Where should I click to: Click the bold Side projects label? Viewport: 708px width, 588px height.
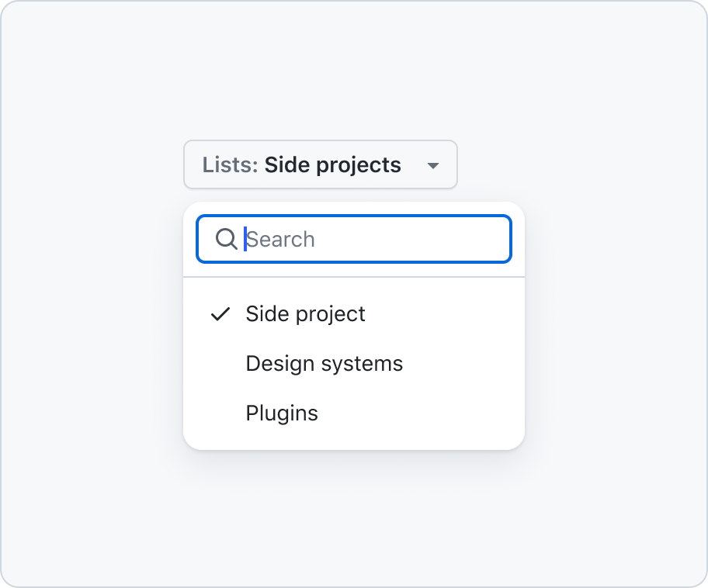(x=333, y=165)
